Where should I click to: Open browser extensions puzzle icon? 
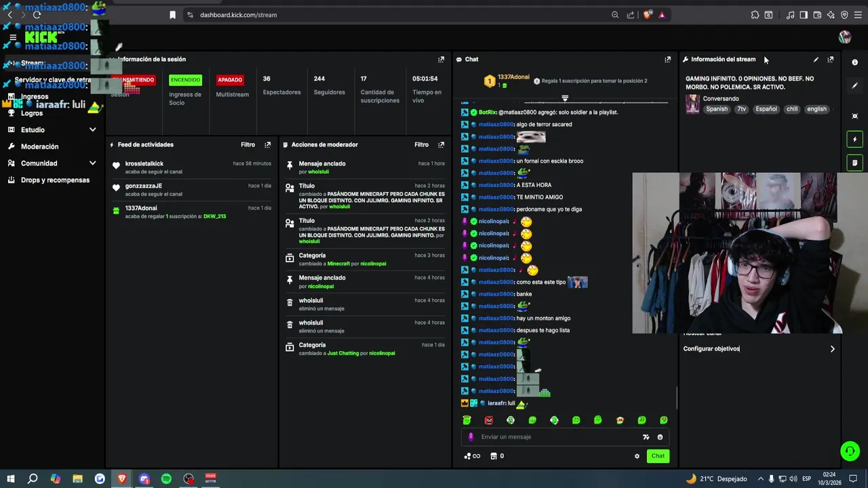coord(755,15)
